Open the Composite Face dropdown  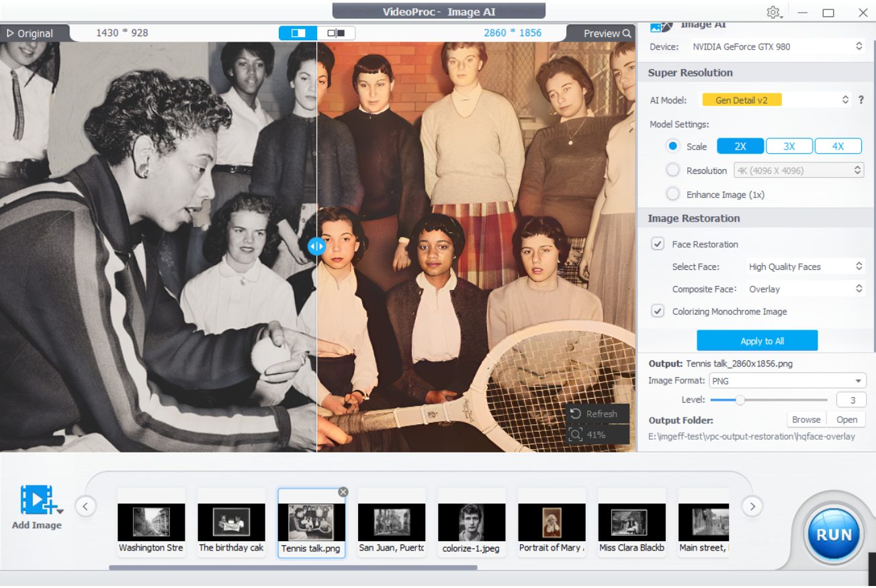point(805,289)
